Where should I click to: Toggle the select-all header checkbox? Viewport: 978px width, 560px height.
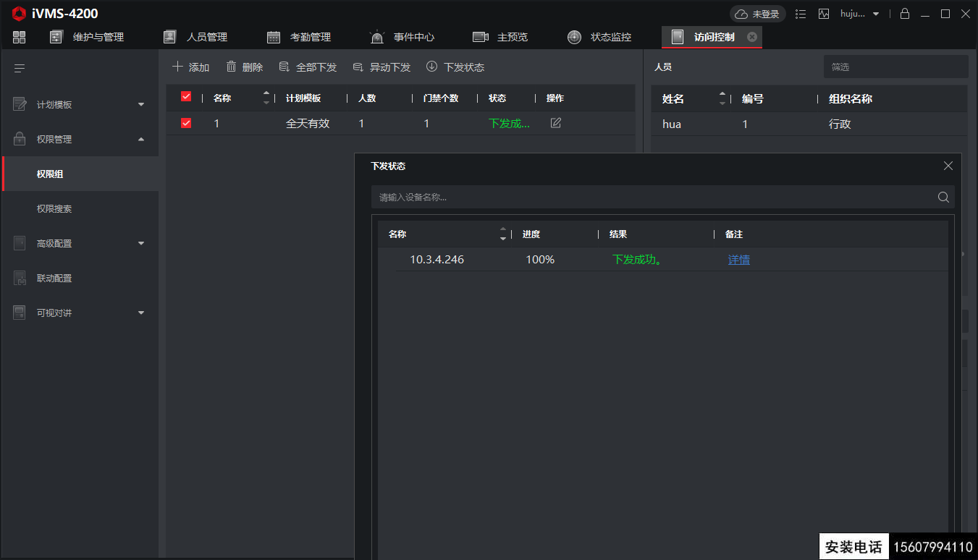tap(186, 97)
